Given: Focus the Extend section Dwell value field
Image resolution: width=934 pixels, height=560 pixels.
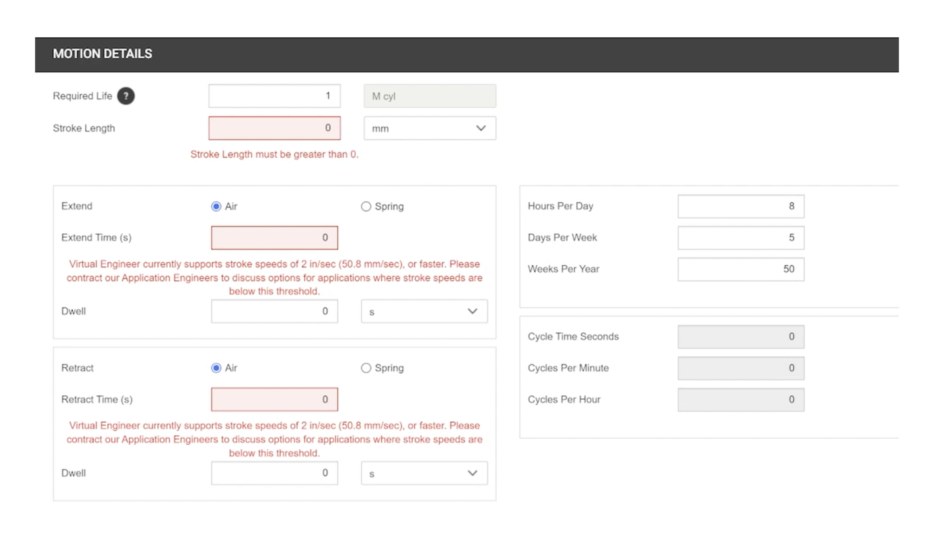Looking at the screenshot, I should point(274,311).
